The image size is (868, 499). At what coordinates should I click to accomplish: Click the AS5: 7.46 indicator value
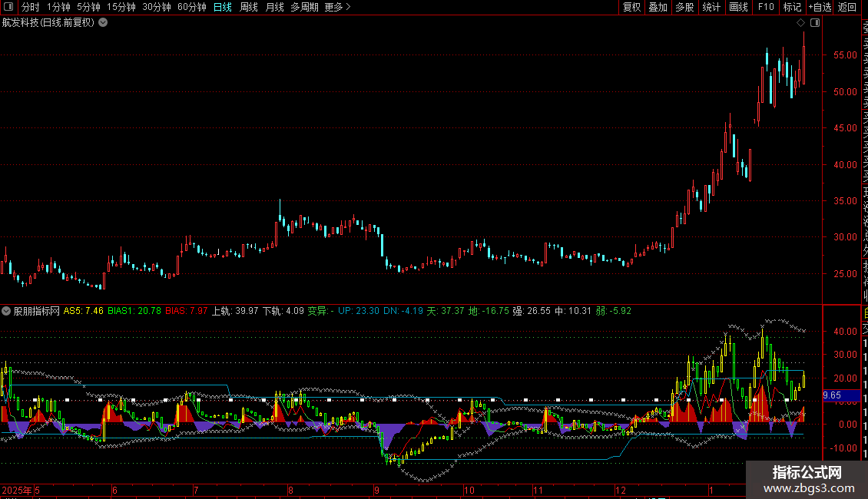click(83, 311)
